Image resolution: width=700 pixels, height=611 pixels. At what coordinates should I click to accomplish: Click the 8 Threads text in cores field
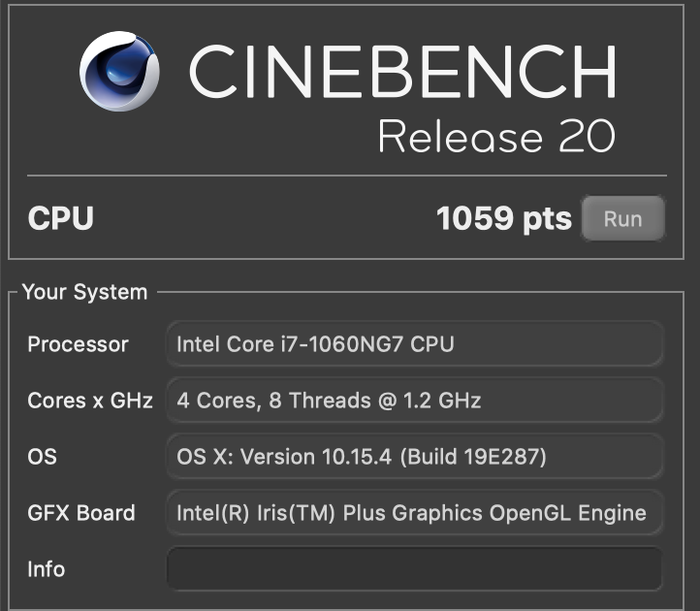(320, 401)
